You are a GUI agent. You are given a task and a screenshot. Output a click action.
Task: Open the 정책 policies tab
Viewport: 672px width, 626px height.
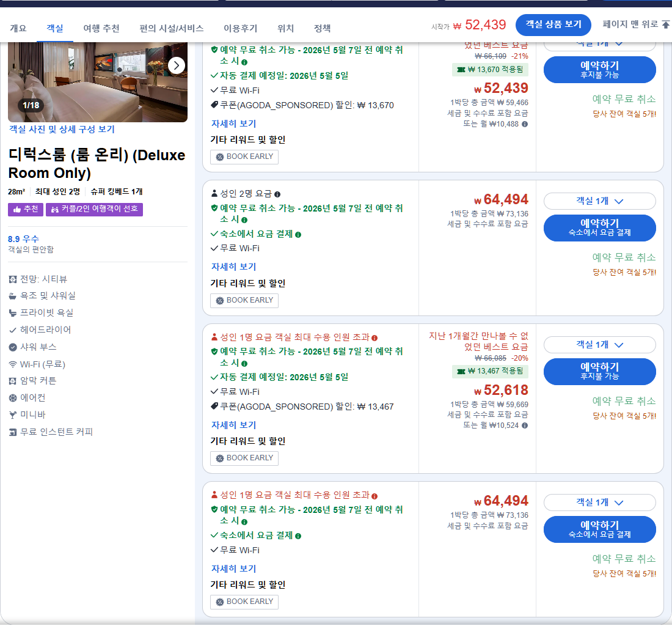(x=322, y=28)
